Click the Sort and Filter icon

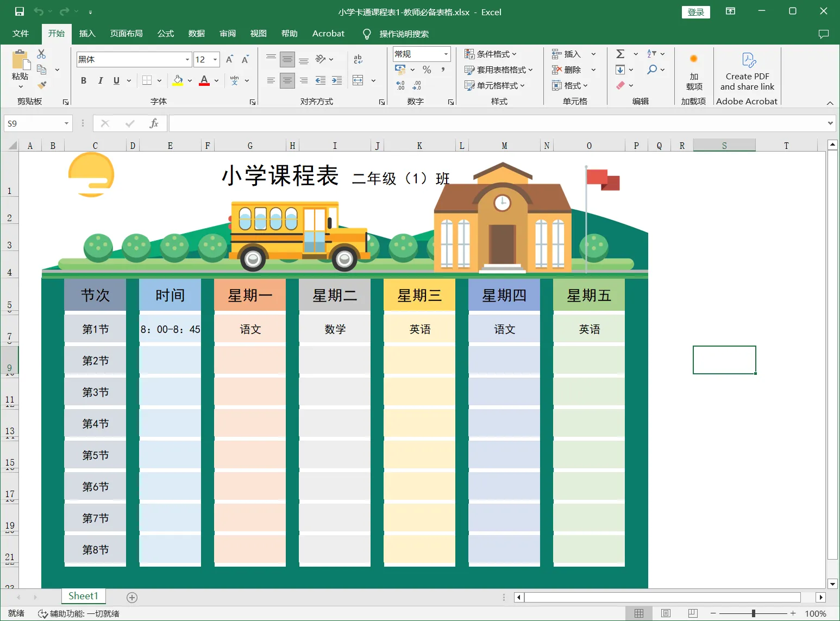[x=652, y=54]
